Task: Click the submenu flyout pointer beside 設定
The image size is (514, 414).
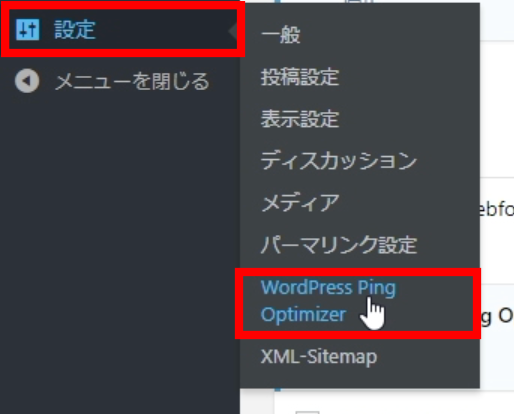Action: (x=234, y=31)
